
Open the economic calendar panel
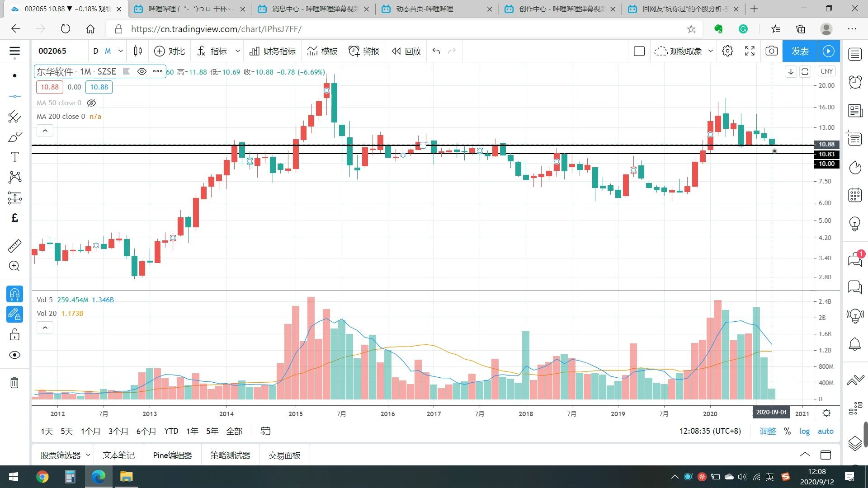point(855,195)
